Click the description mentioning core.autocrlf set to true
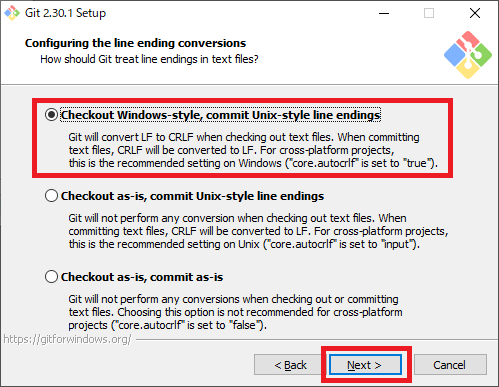Viewport: 499px width, 387px height. point(253,150)
